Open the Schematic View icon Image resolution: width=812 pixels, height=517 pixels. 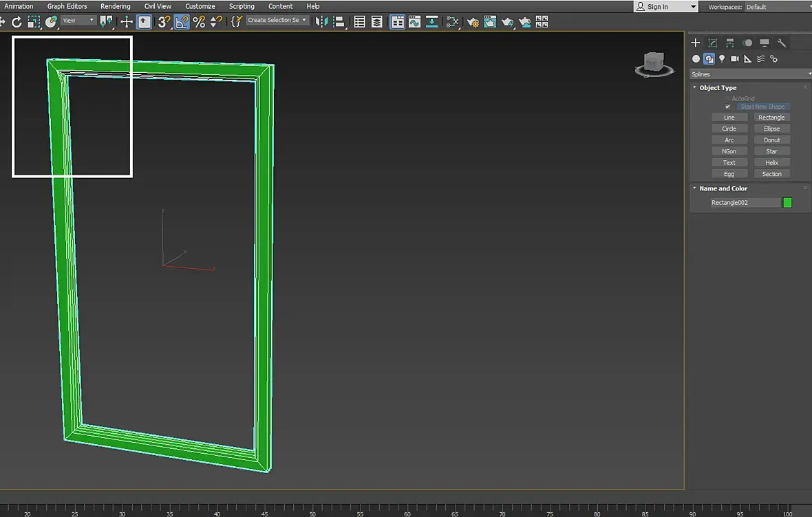[431, 22]
